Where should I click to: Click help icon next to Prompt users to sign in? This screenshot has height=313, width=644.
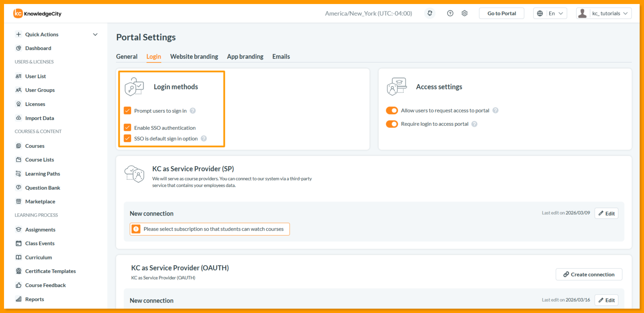193,111
